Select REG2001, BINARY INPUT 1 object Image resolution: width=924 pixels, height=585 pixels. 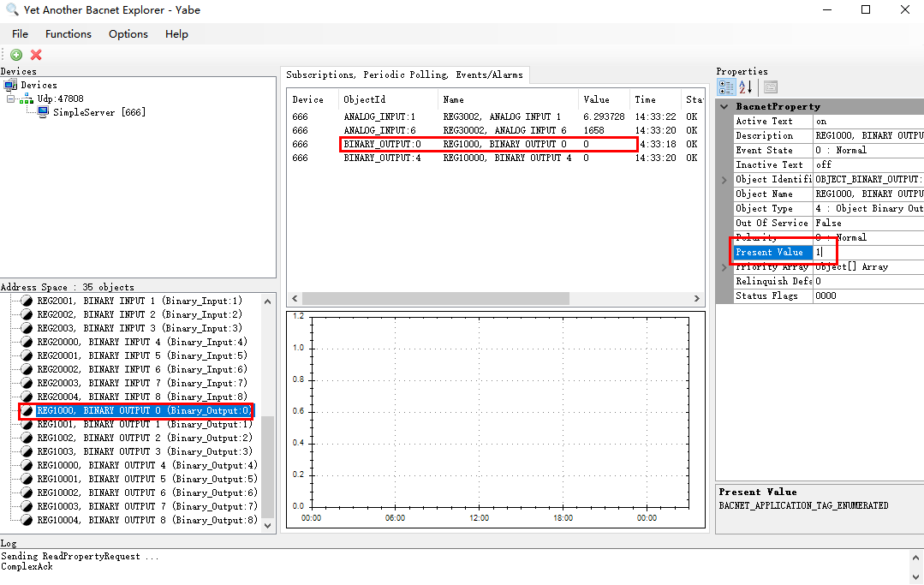(140, 301)
